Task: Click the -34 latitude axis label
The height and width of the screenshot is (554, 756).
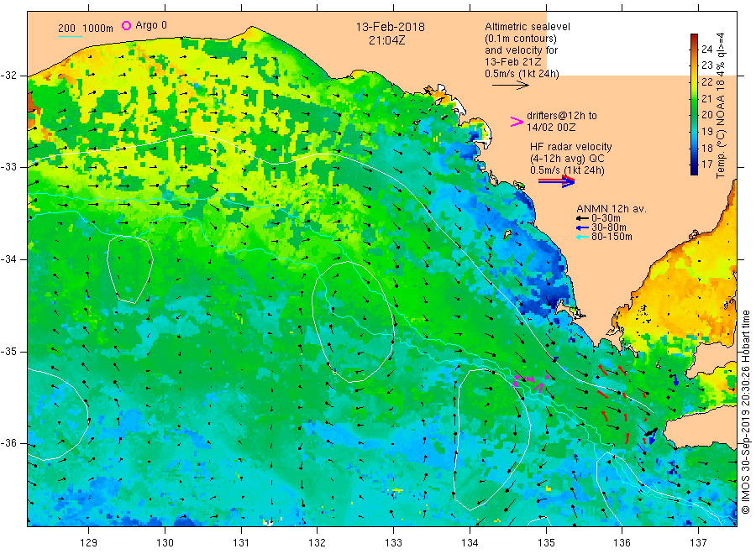Action: point(8,259)
